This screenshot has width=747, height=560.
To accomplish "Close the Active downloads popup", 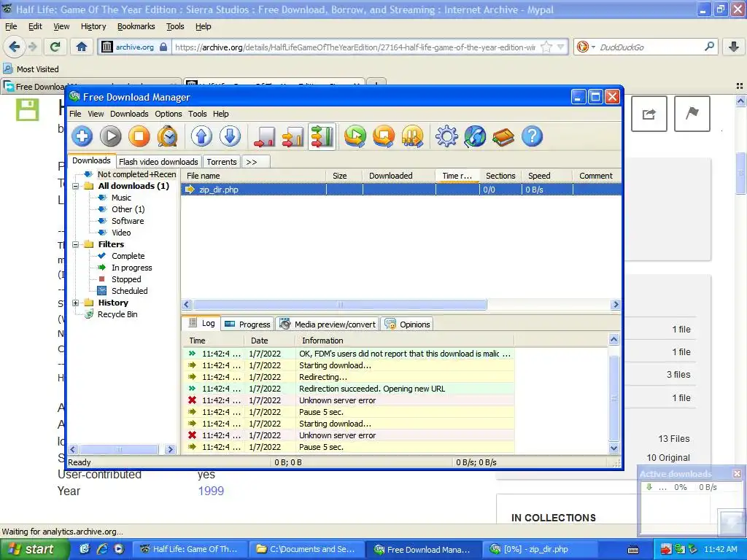I will [737, 474].
